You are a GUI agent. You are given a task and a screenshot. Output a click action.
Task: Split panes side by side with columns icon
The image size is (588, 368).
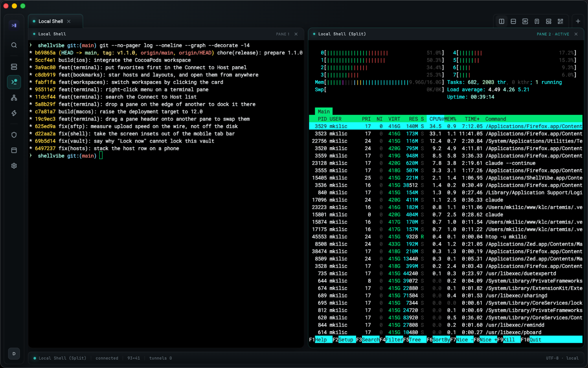pyautogui.click(x=502, y=21)
